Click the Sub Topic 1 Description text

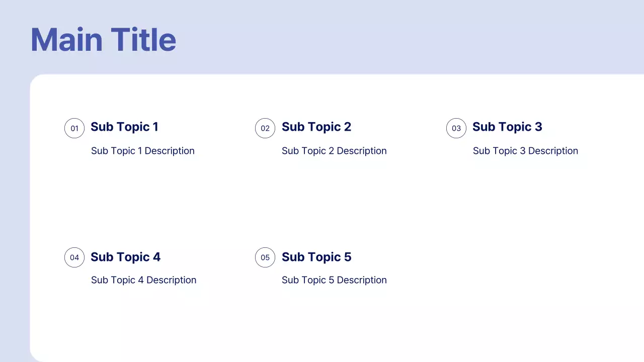click(143, 151)
